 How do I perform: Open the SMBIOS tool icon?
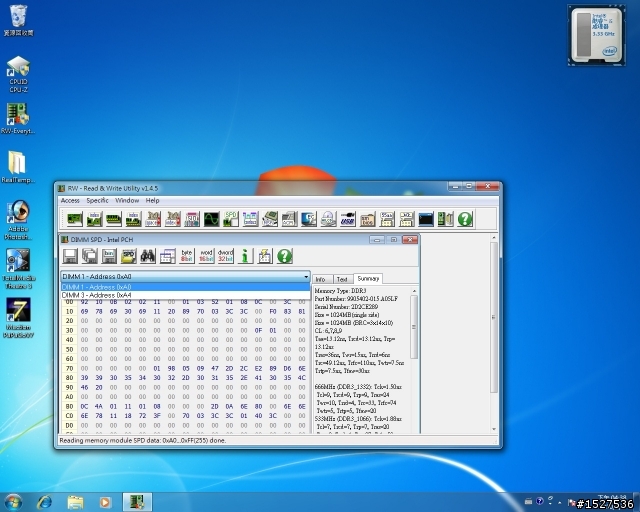point(367,219)
